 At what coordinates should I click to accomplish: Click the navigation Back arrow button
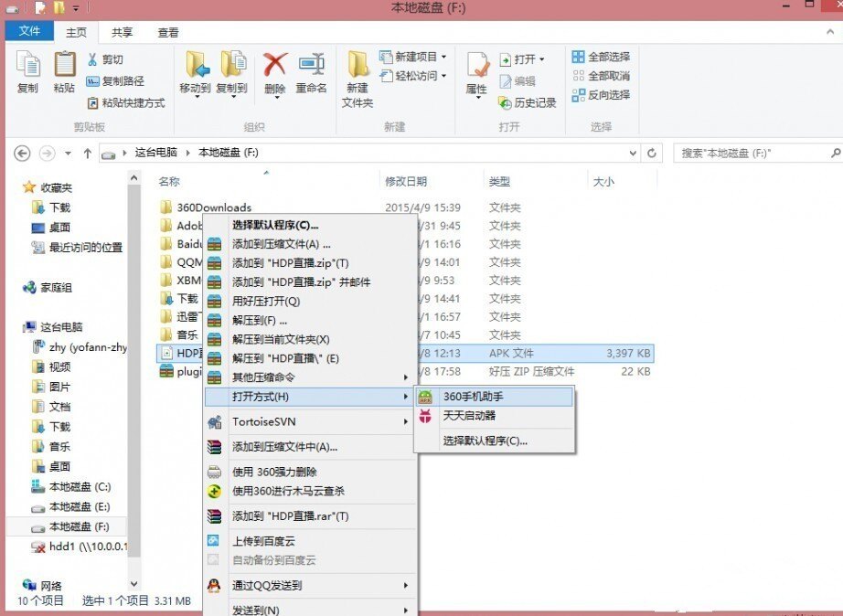point(23,154)
